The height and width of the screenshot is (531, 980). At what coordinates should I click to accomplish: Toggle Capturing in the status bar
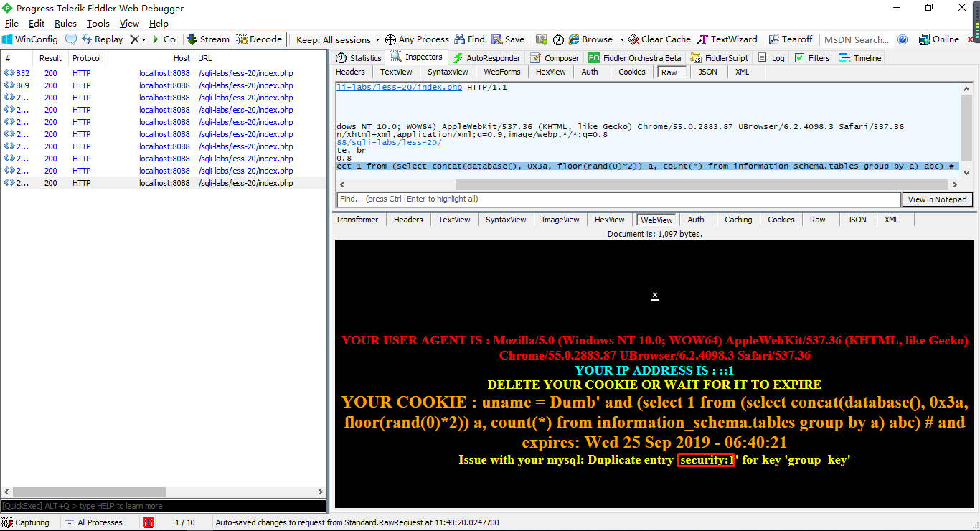27,522
